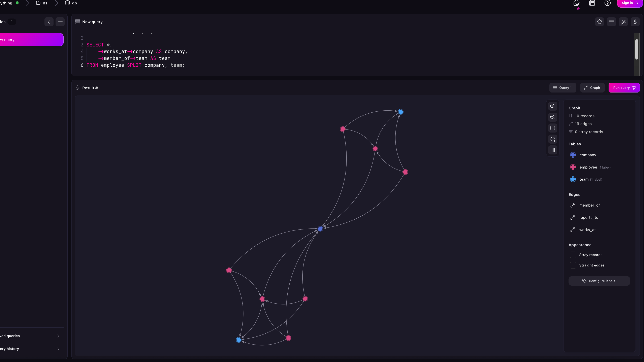The image size is (644, 362).
Task: Click the Configure labels button
Action: (599, 281)
